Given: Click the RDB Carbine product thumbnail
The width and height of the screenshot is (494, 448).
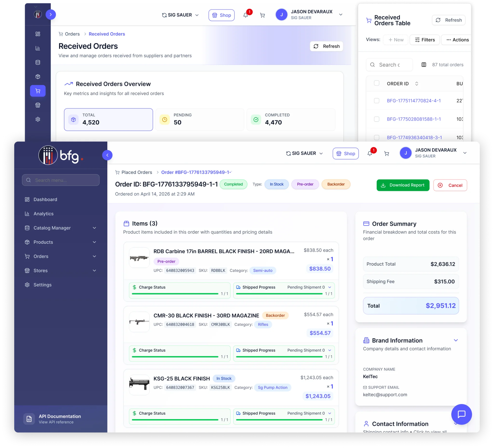Looking at the screenshot, I should coord(139,258).
